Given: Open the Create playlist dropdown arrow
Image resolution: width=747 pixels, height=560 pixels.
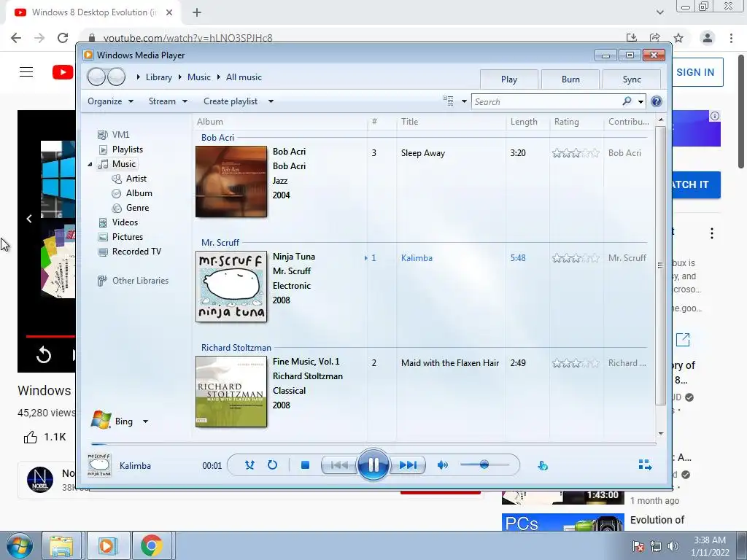Looking at the screenshot, I should (271, 101).
